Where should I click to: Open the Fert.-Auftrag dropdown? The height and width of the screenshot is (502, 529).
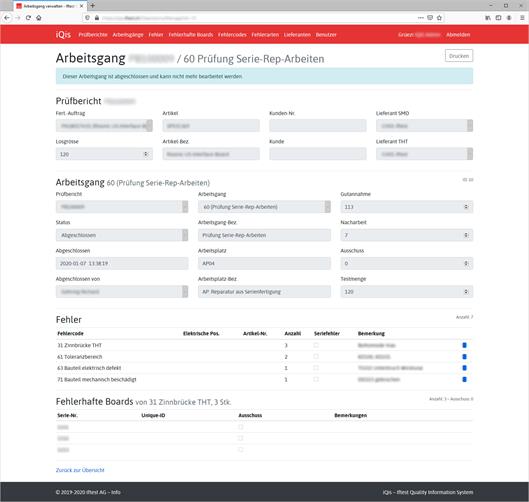(x=104, y=126)
